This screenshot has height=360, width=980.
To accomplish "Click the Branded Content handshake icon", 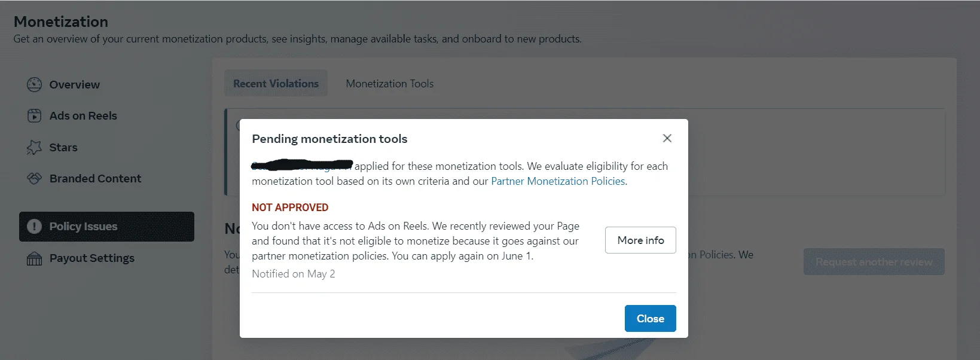I will (34, 178).
